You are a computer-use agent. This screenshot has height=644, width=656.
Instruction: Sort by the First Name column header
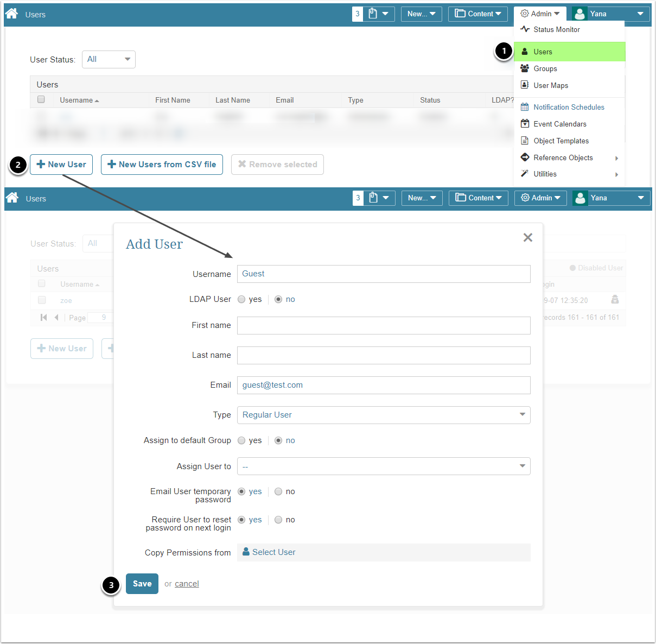point(173,100)
